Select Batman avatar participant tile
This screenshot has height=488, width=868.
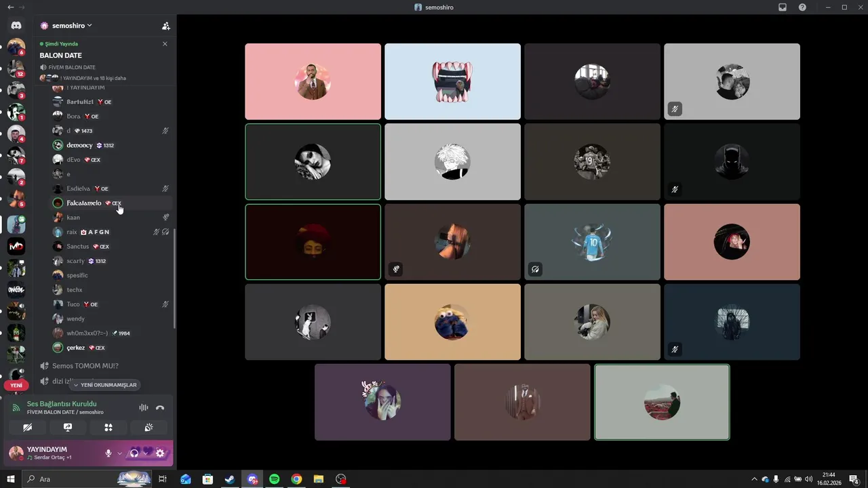click(x=732, y=161)
